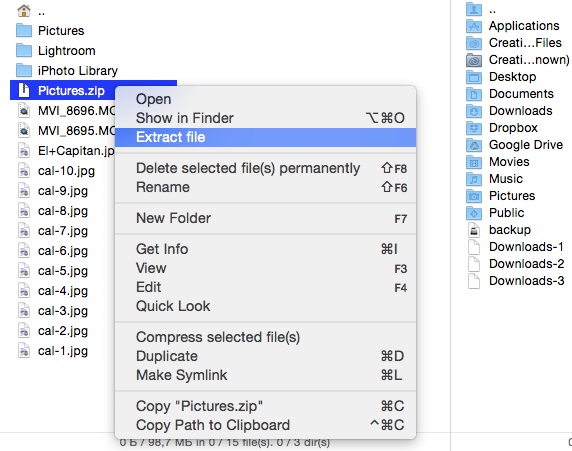This screenshot has height=451, width=572.
Task: Select Extract file in context menu
Action: [x=265, y=137]
